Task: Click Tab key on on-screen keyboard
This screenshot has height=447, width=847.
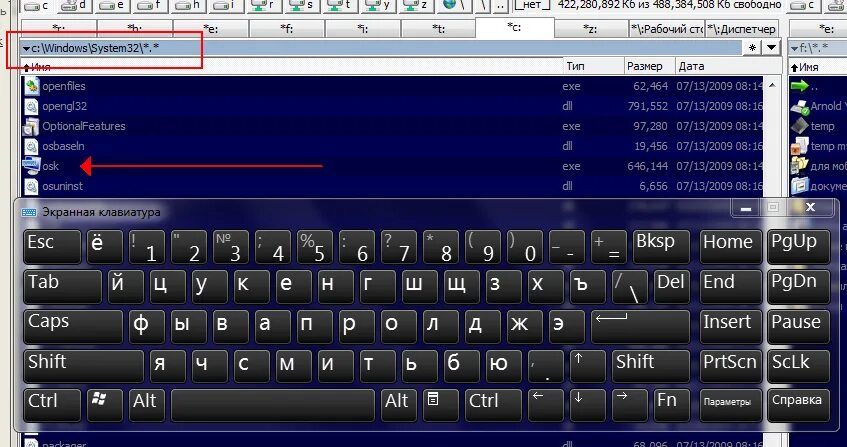Action: (62, 287)
